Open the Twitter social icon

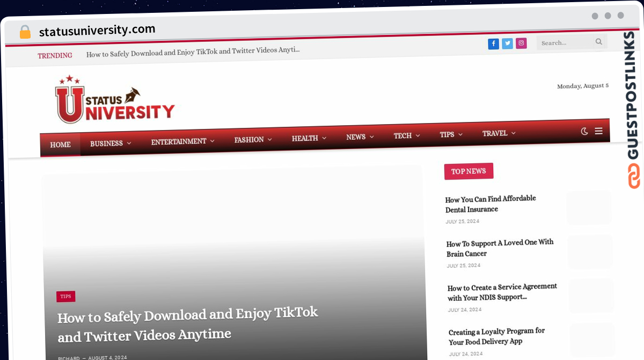507,44
